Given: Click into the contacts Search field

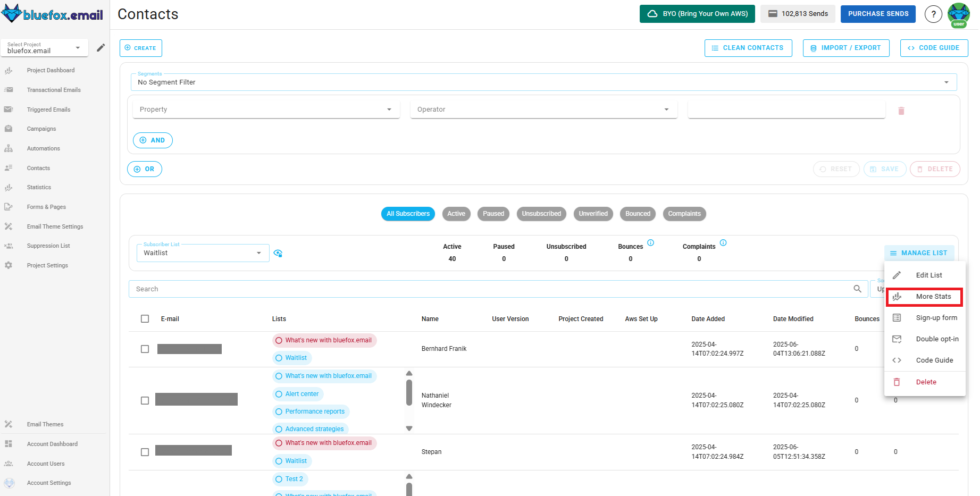Looking at the screenshot, I should click(x=489, y=289).
